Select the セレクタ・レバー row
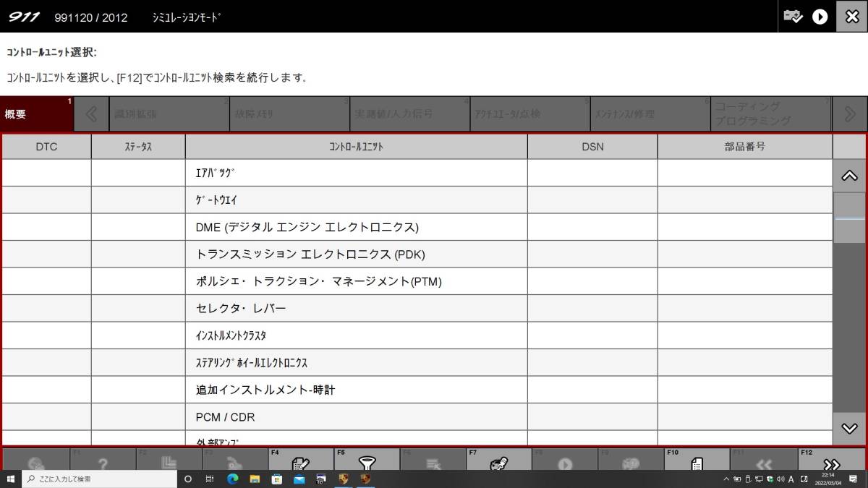 click(x=417, y=309)
